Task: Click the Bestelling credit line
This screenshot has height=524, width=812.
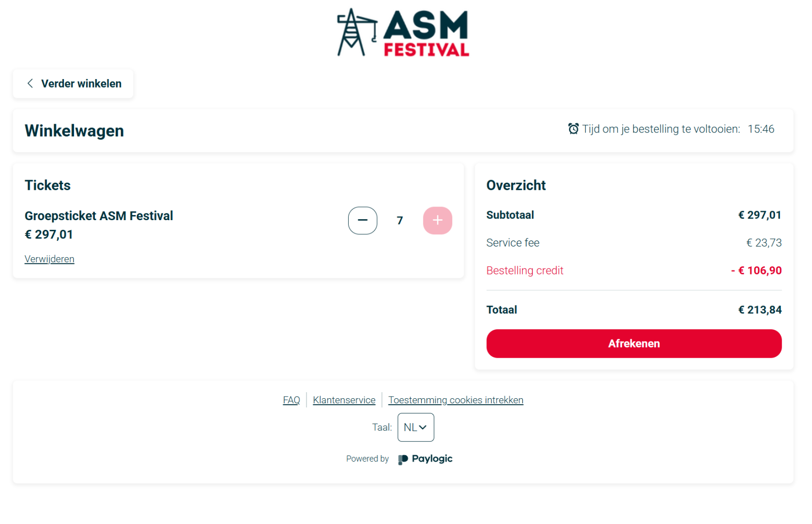Action: click(x=634, y=270)
